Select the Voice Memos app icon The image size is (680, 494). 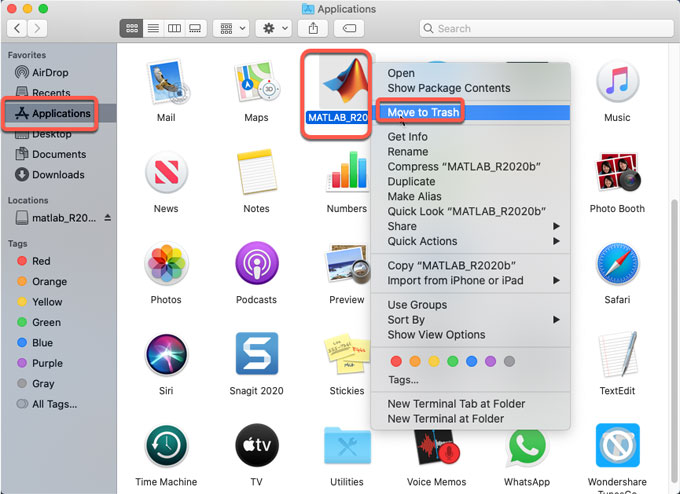point(436,447)
